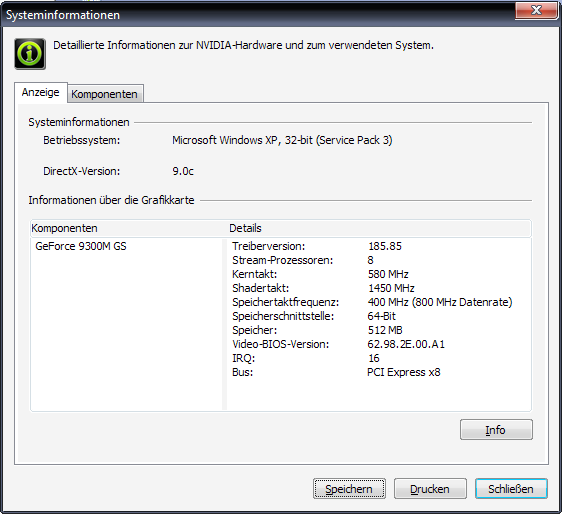Click the Speichern button
This screenshot has width=562, height=514.
349,489
